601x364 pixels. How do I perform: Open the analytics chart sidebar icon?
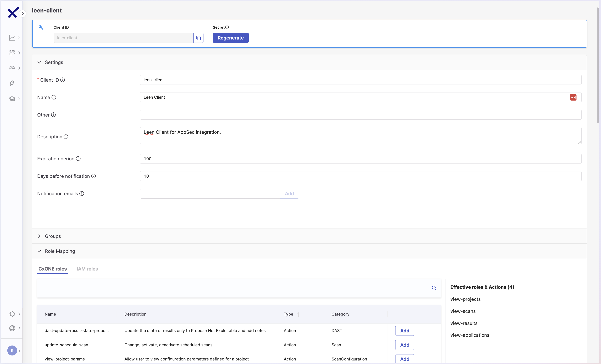[12, 38]
